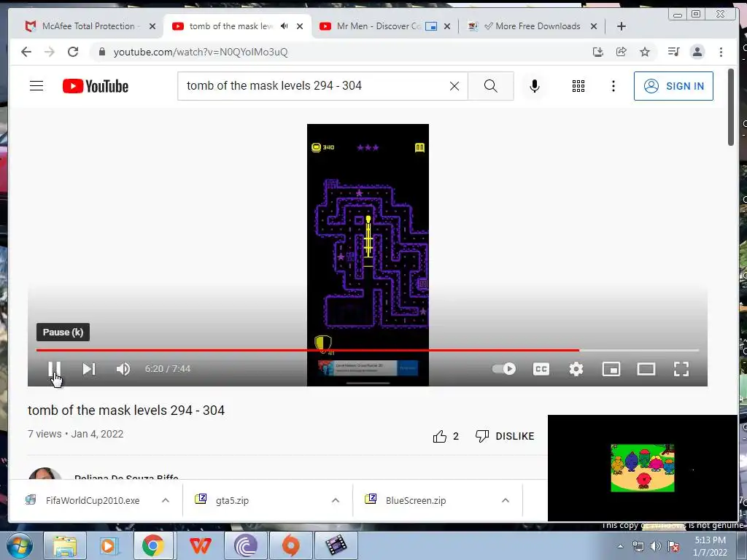Select the tomb of the mask tab
The height and width of the screenshot is (560, 747).
[x=231, y=26]
